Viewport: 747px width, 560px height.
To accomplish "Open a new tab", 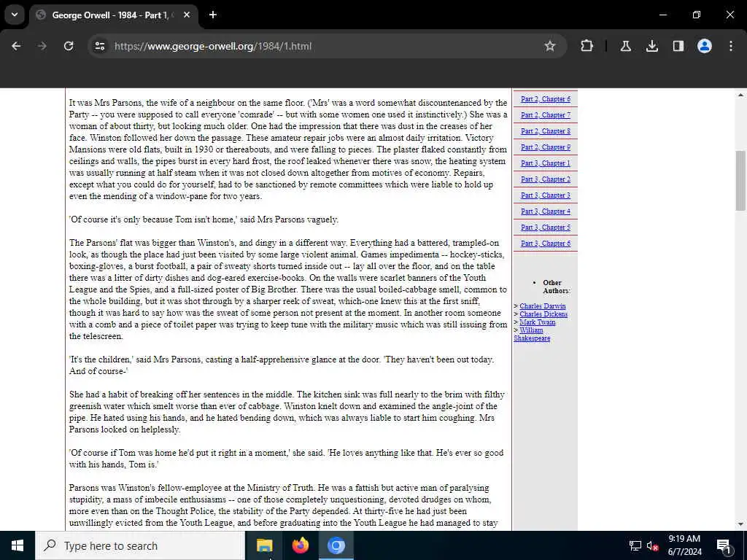I will click(x=213, y=15).
